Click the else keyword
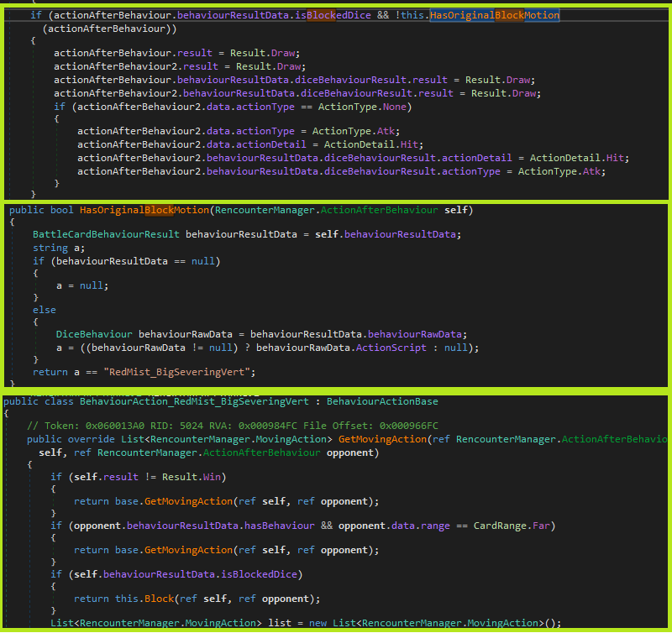 click(45, 310)
